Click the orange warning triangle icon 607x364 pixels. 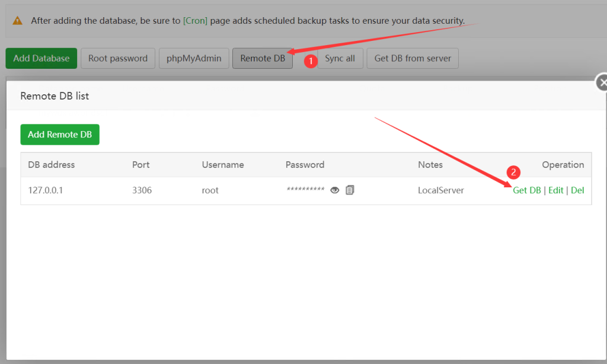pos(17,21)
